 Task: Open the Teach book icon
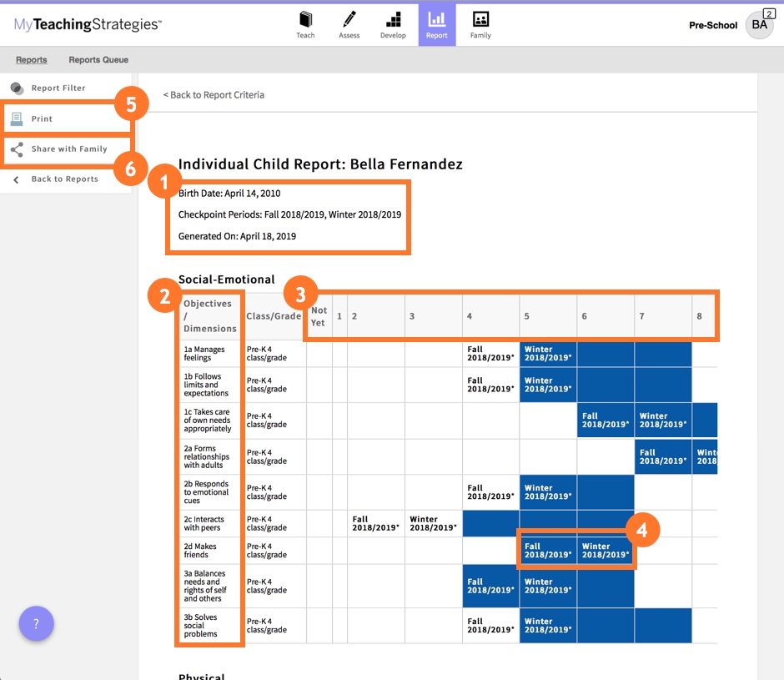(306, 20)
